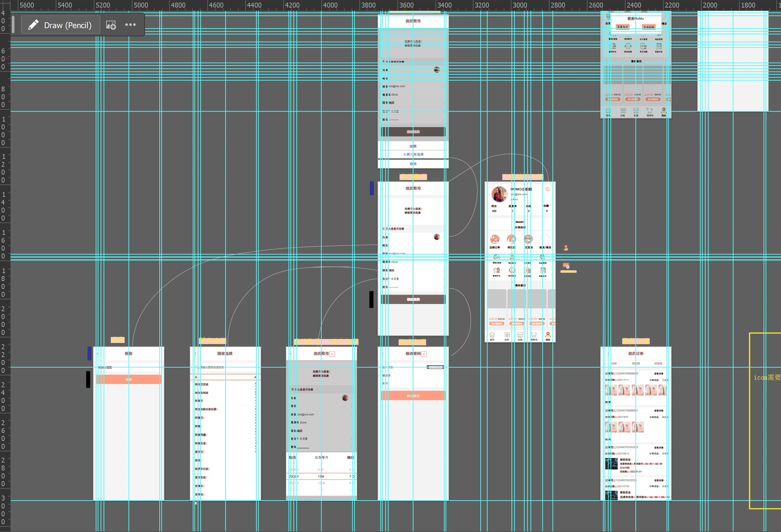This screenshot has width=781, height=532.
Task: Click the 验证码 input field
Action: pyautogui.click(x=413, y=375)
